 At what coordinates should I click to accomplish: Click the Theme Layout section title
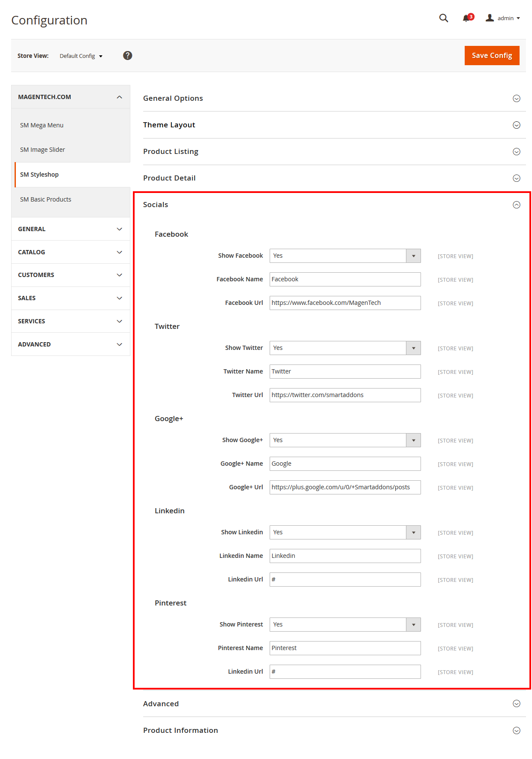(169, 125)
